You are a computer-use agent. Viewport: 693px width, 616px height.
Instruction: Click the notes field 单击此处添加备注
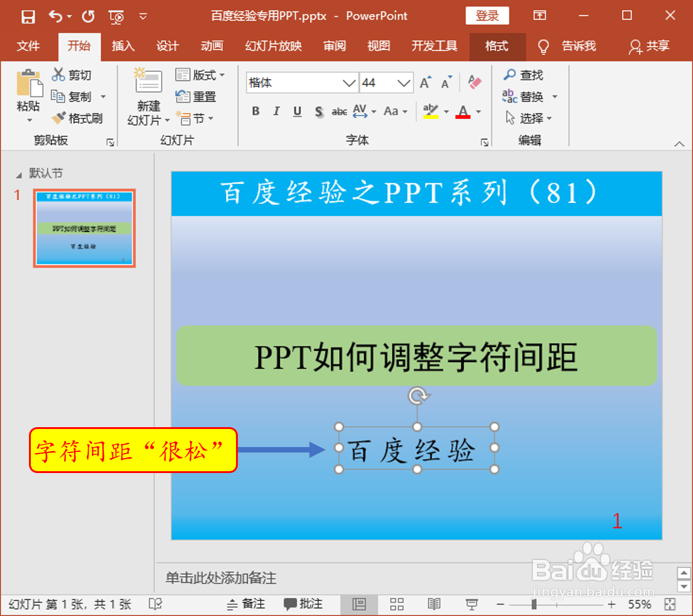(221, 577)
